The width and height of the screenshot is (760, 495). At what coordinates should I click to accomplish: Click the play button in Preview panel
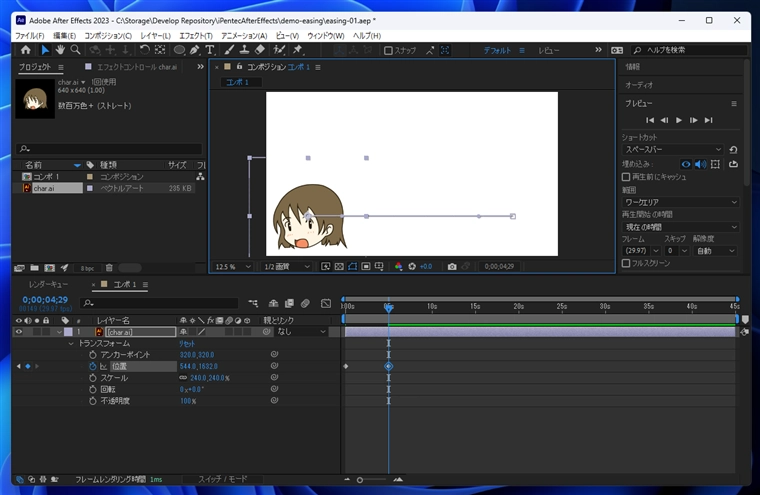679,120
